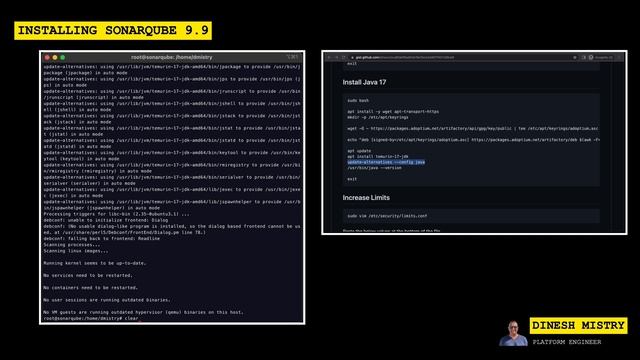Click 'Scanning linux images...' in the terminal

click(76, 251)
